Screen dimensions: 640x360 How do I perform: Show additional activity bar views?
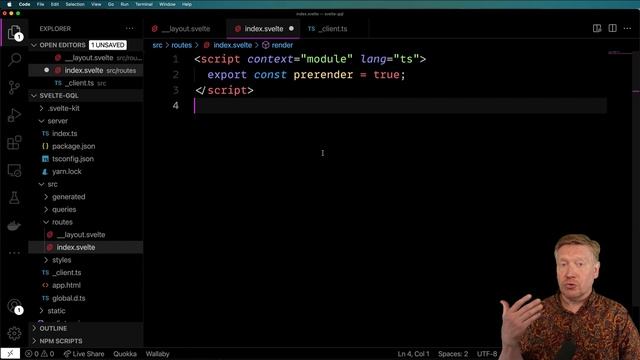coord(14,253)
